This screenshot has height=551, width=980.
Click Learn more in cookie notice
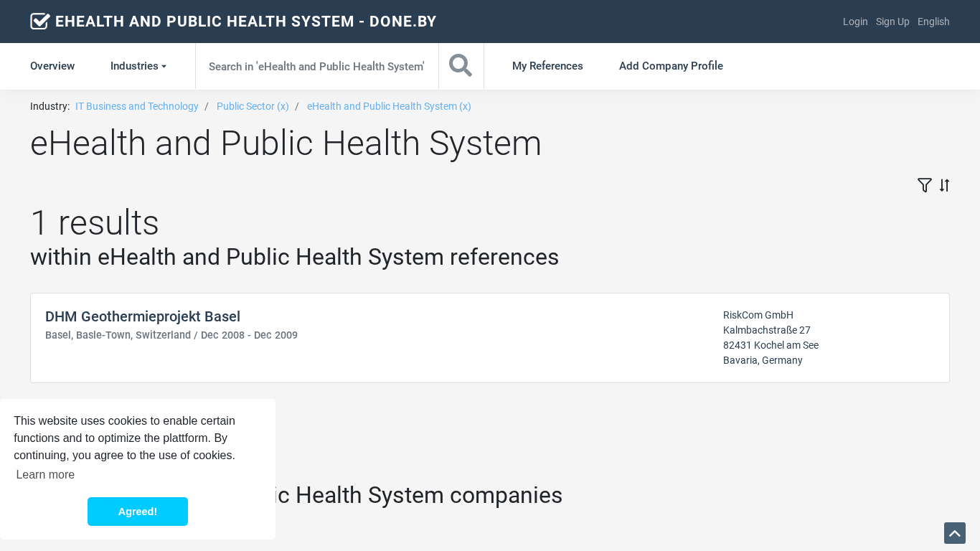click(45, 474)
